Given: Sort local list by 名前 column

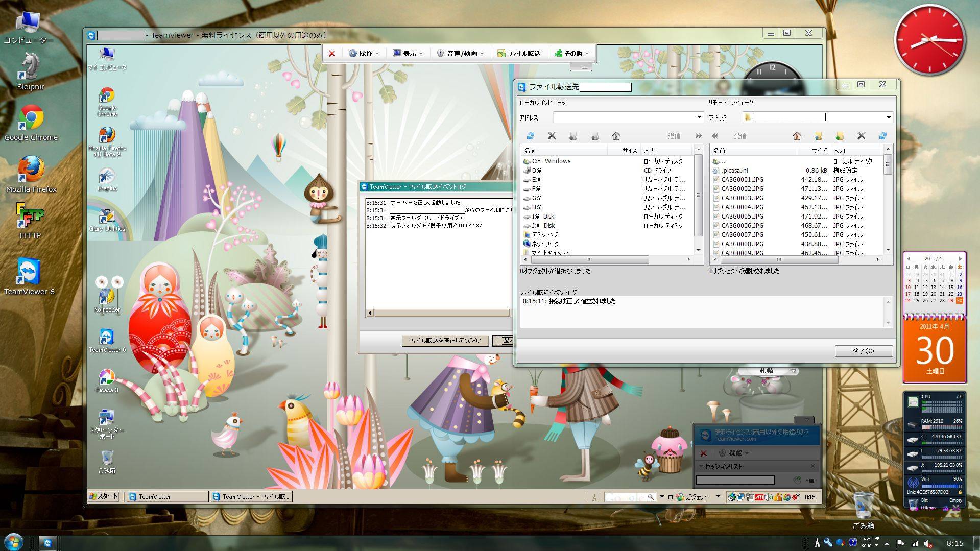Looking at the screenshot, I should (564, 150).
